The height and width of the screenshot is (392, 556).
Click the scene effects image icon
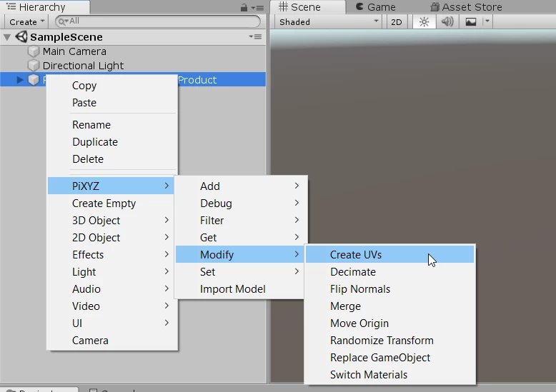pos(470,21)
